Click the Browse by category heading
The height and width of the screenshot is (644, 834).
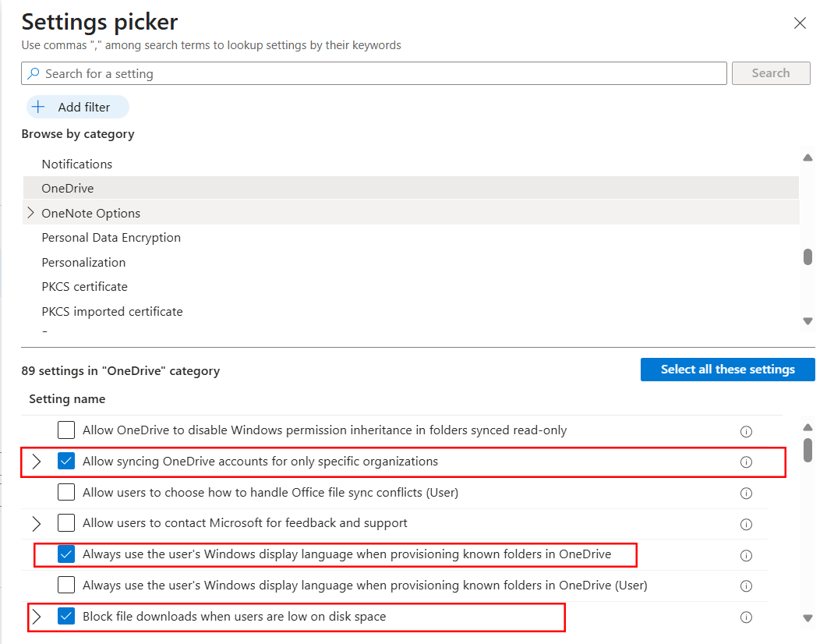point(78,134)
